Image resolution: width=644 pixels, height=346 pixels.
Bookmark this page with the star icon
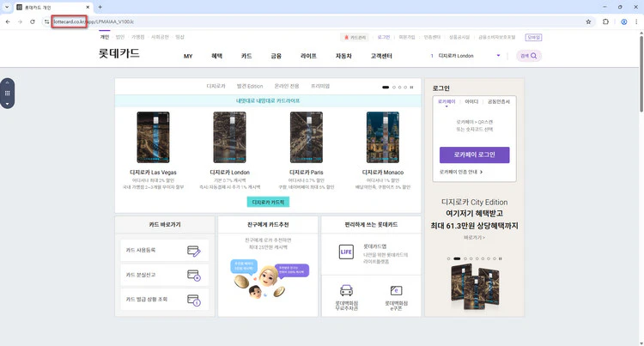click(x=588, y=21)
